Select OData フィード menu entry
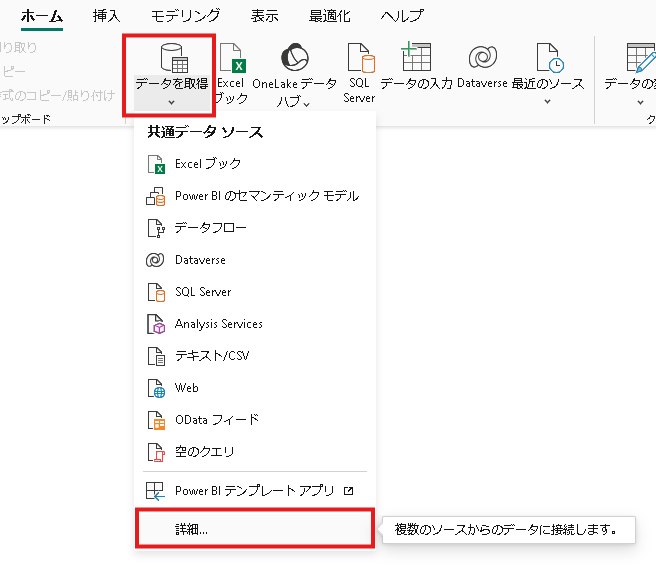The height and width of the screenshot is (573, 656). tap(254, 420)
